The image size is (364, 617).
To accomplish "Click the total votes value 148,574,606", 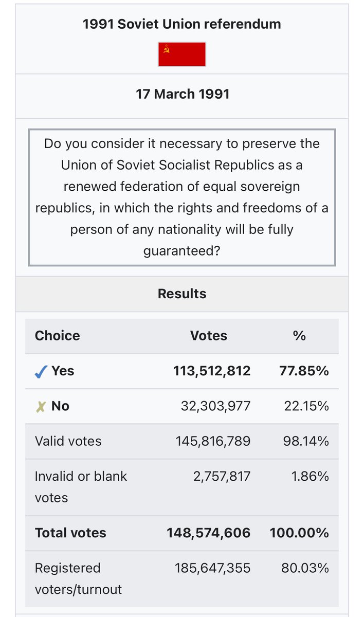I will (x=209, y=533).
